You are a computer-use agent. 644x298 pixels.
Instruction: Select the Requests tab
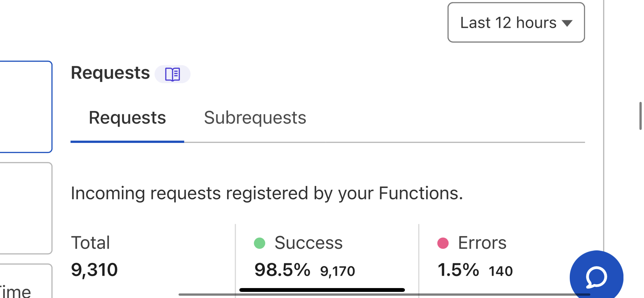tap(127, 118)
